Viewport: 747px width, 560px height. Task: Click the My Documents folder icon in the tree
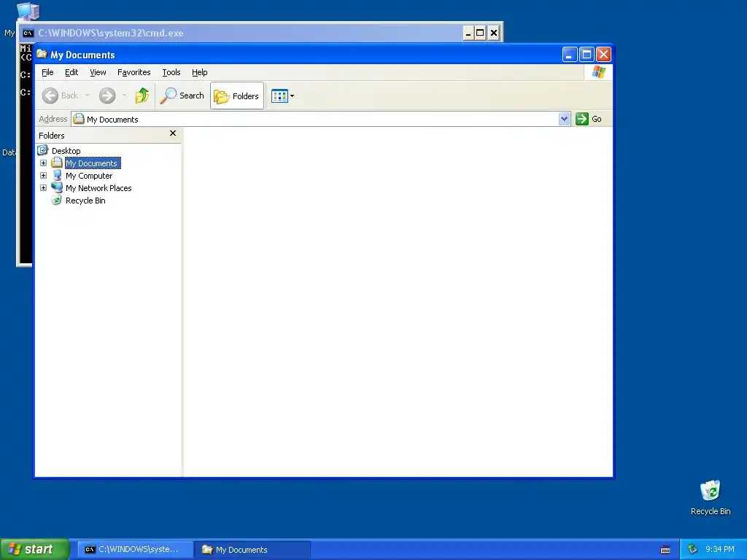coord(57,163)
